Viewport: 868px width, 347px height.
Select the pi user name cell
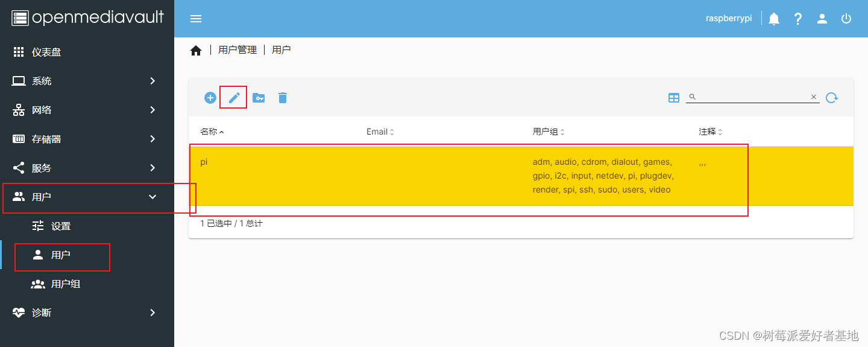(x=204, y=162)
